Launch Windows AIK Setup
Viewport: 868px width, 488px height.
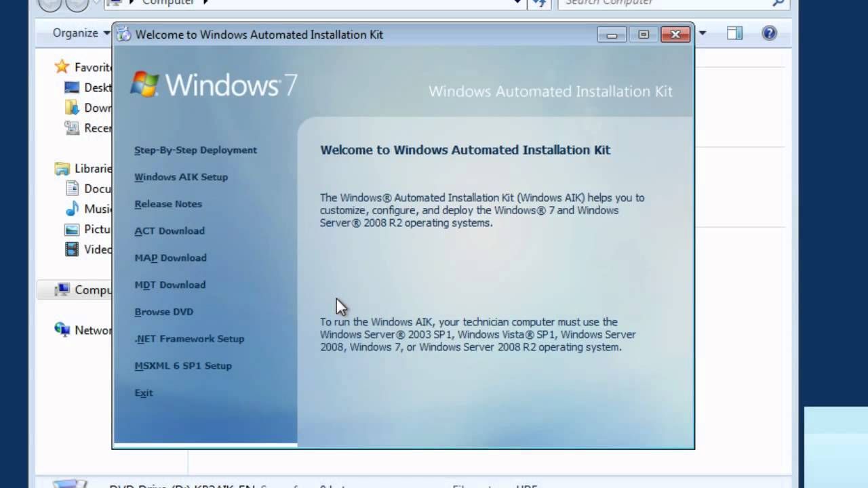coord(181,177)
